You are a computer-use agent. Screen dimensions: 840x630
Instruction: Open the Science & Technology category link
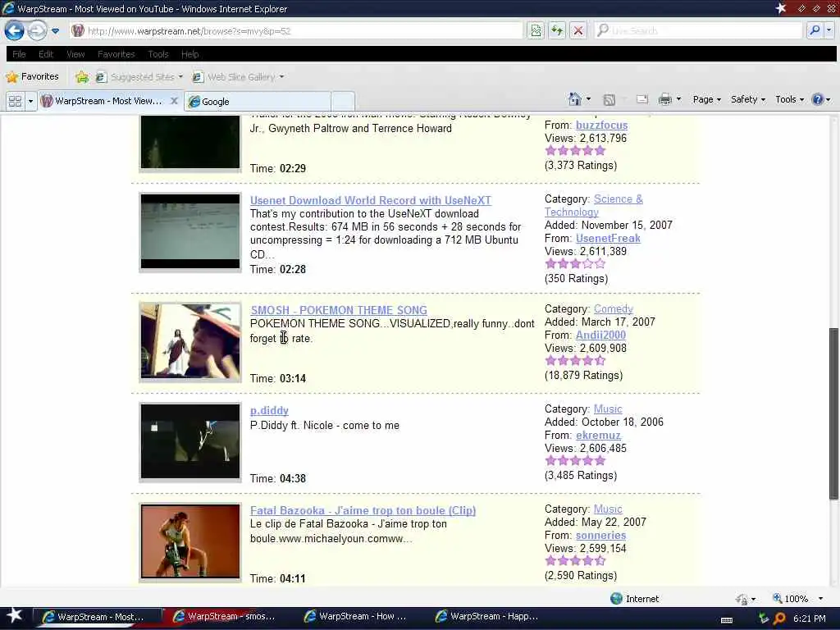(594, 206)
